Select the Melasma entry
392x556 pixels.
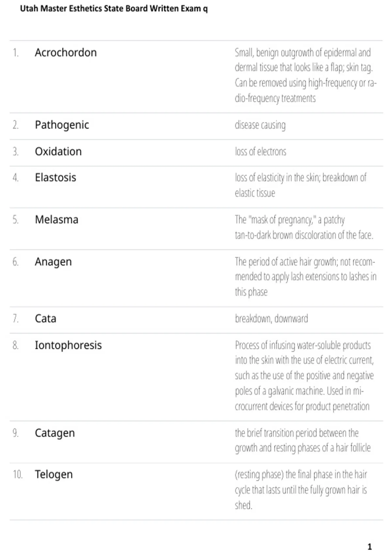[x=57, y=220]
